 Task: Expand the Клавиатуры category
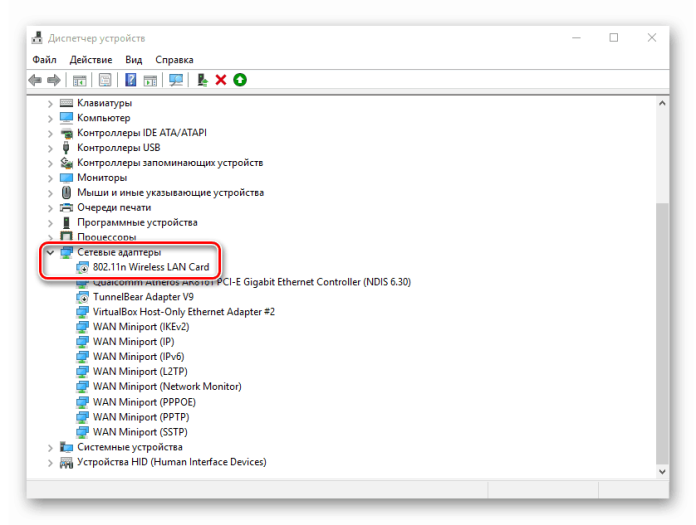[50, 103]
